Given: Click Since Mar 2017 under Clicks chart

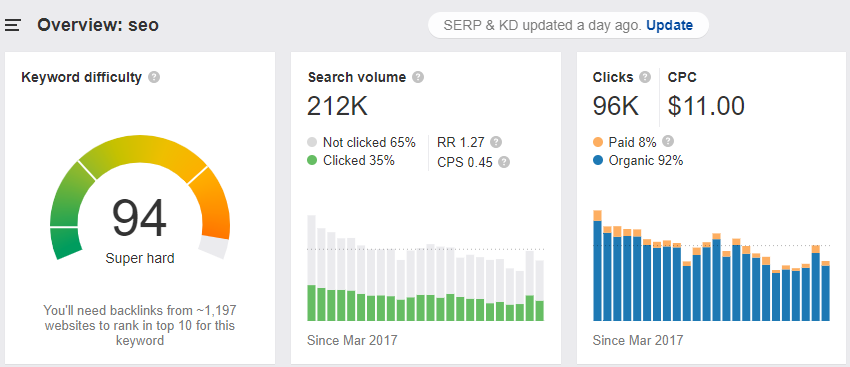Looking at the screenshot, I should [638, 340].
